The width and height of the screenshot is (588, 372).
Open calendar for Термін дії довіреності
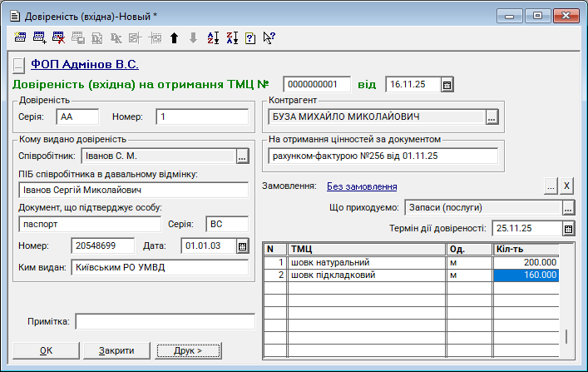pos(569,228)
